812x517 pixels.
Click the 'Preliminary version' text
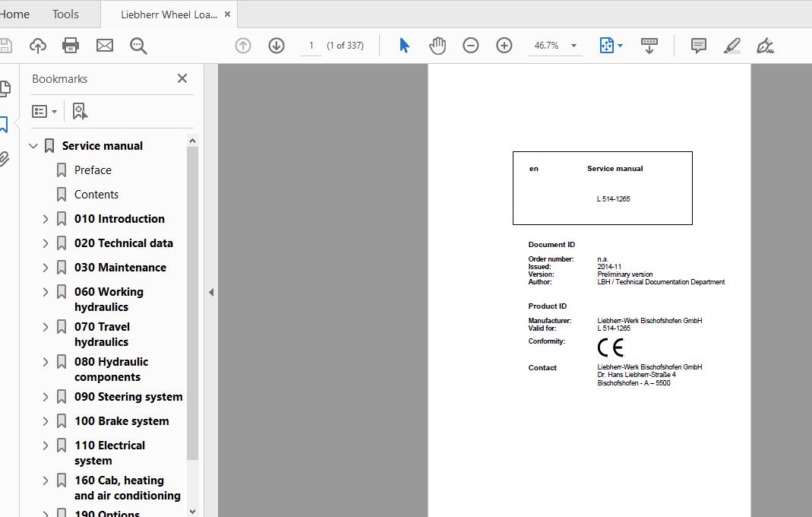pos(625,274)
